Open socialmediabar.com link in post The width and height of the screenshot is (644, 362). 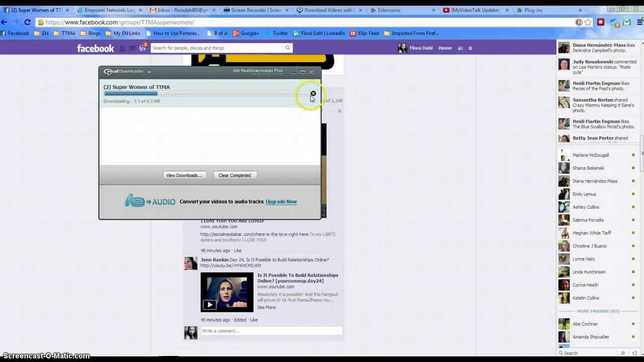(x=254, y=234)
